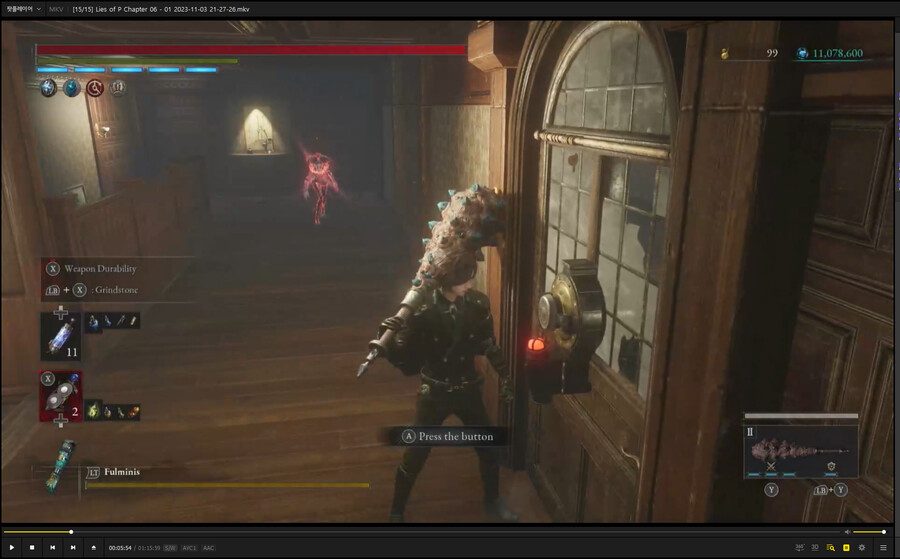Click the eject/open file icon
The width and height of the screenshot is (900, 559).
click(94, 548)
